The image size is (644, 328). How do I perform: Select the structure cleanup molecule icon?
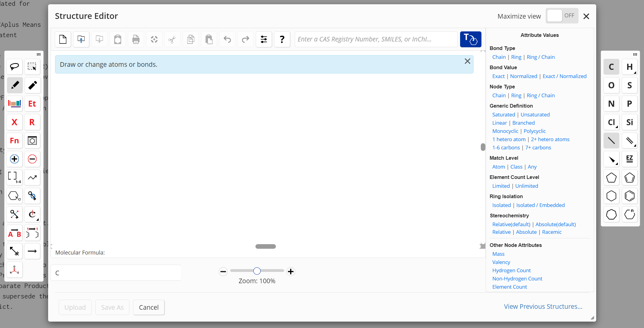click(14, 270)
